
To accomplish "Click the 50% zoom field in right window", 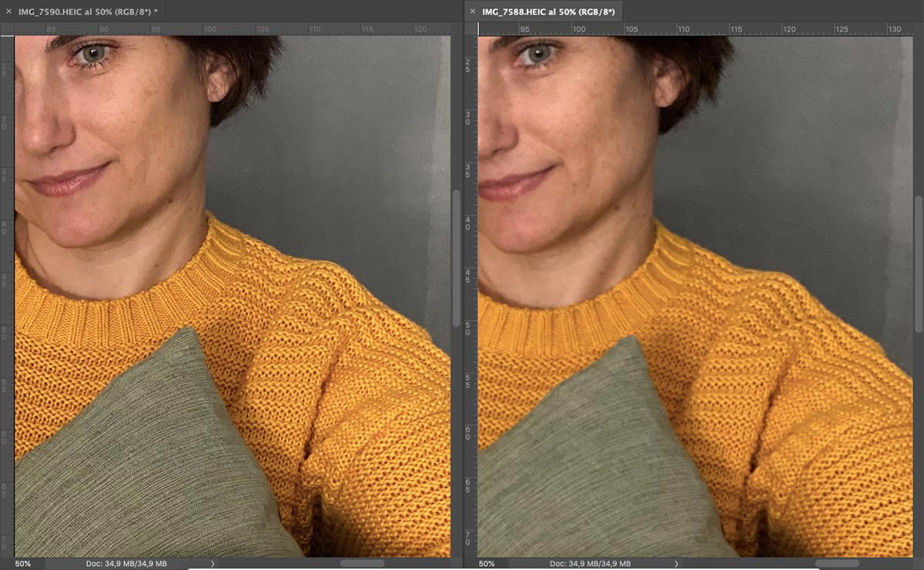I will pos(487,564).
